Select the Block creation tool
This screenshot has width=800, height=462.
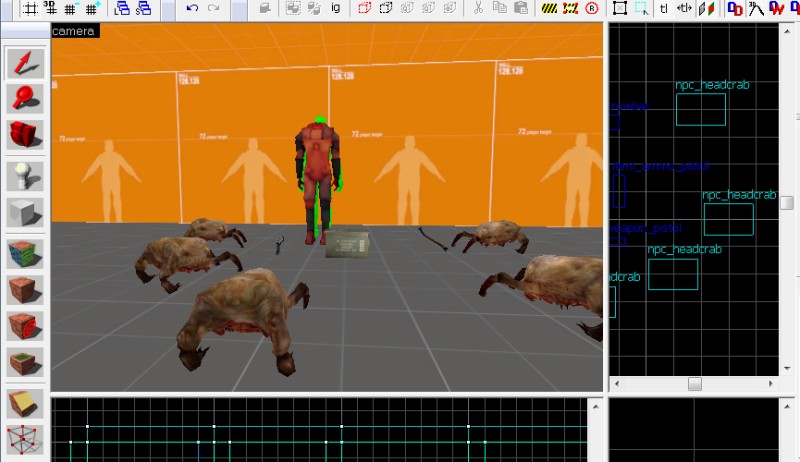(x=24, y=213)
